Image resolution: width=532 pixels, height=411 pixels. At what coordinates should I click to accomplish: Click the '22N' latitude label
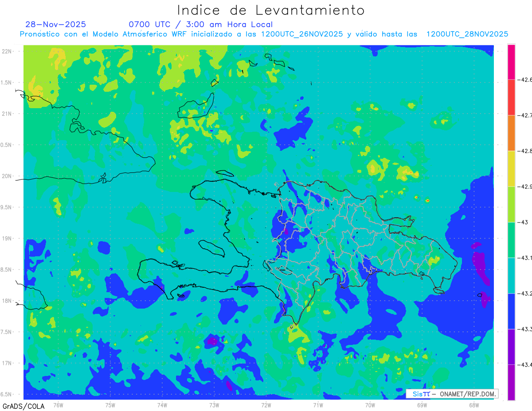pos(7,51)
